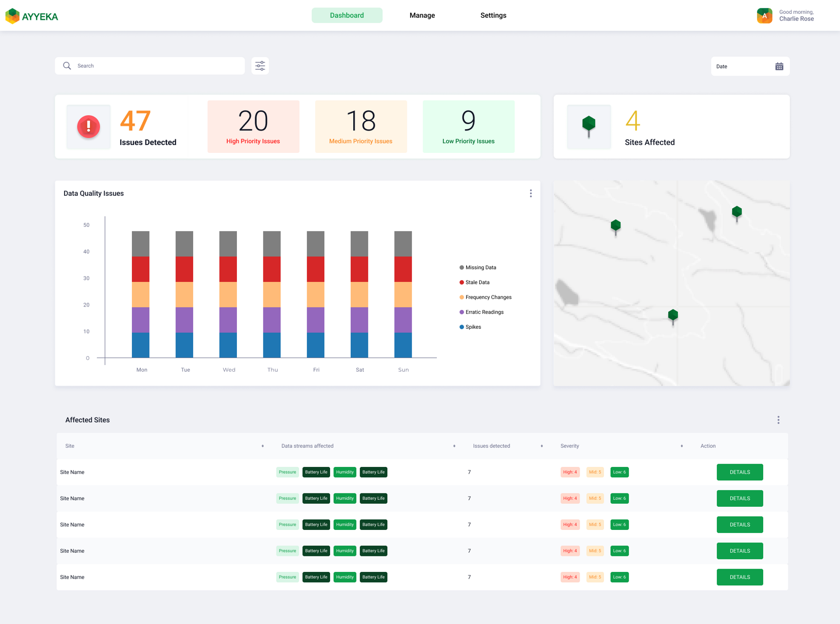Open the Settings tab
Viewport: 840px width, 624px height.
[493, 16]
